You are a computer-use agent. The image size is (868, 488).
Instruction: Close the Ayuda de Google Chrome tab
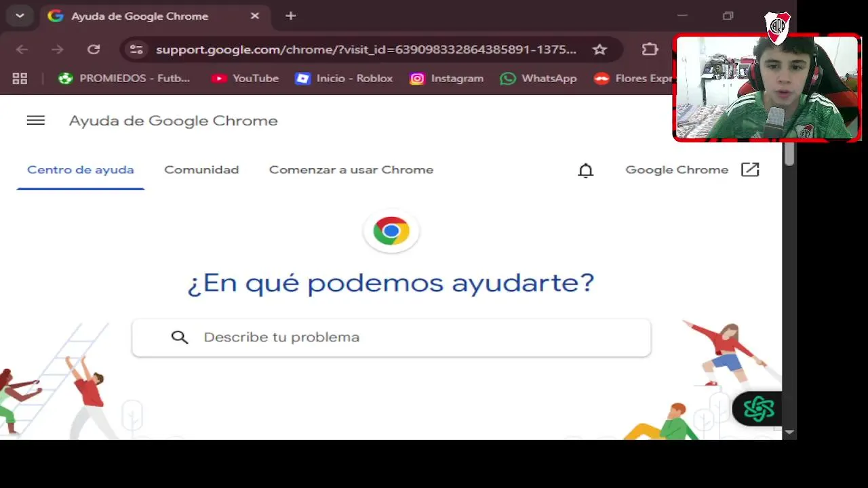254,16
